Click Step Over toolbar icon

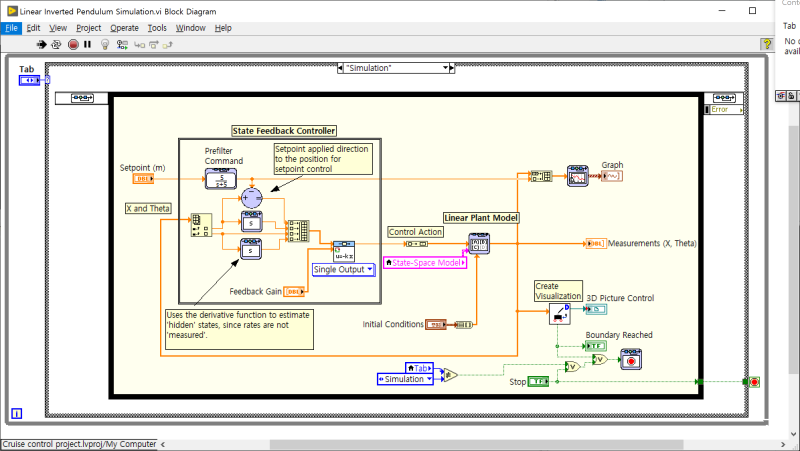point(154,45)
